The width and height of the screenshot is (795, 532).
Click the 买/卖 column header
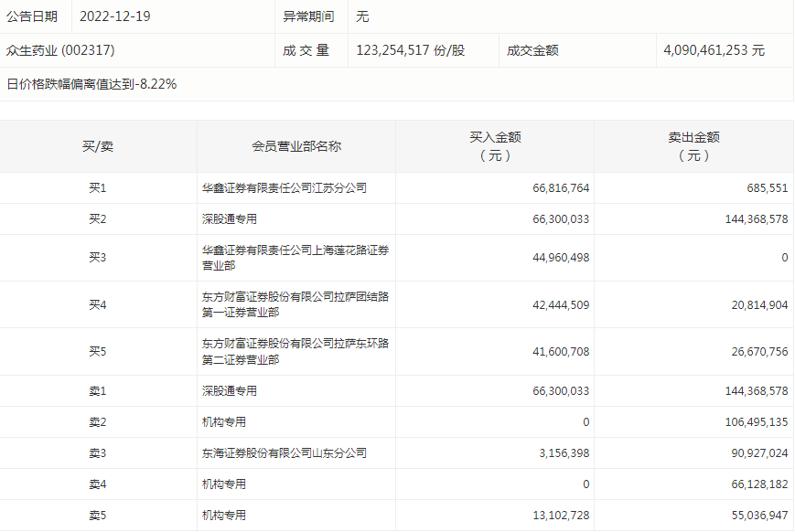[x=98, y=146]
